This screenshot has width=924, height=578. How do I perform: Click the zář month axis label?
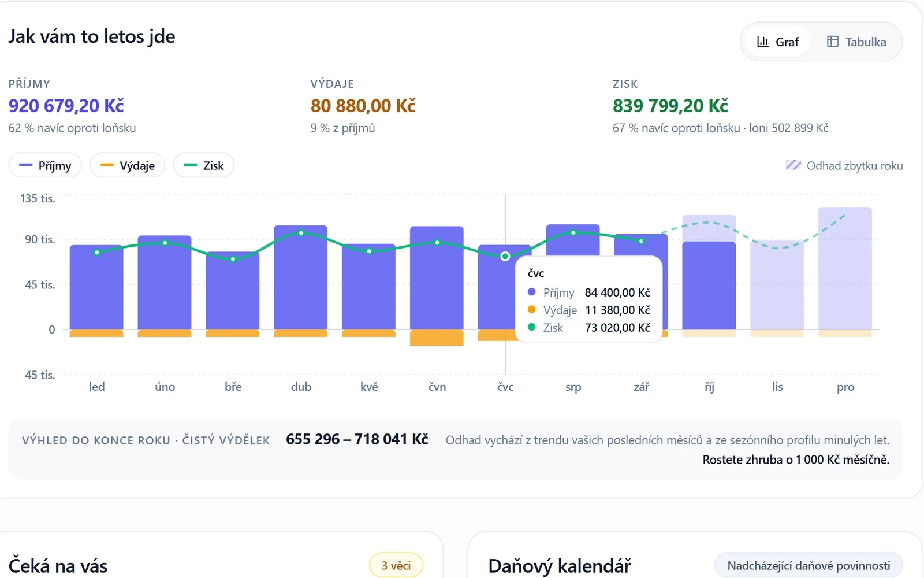click(x=641, y=387)
